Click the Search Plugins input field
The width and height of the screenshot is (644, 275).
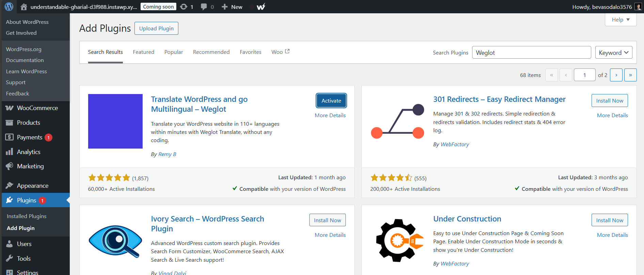point(532,52)
